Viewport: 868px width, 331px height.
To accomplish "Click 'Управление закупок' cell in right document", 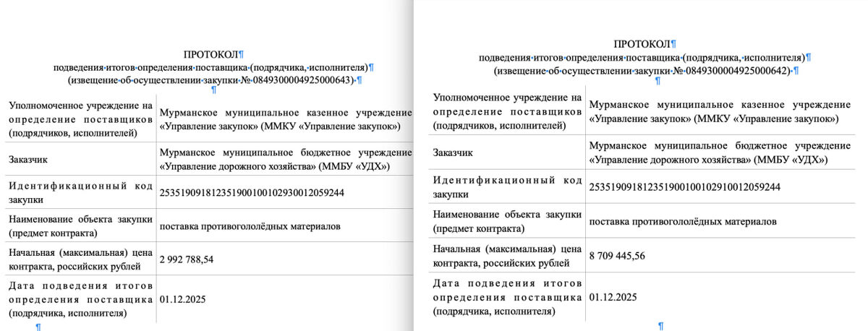I will pyautogui.click(x=720, y=112).
